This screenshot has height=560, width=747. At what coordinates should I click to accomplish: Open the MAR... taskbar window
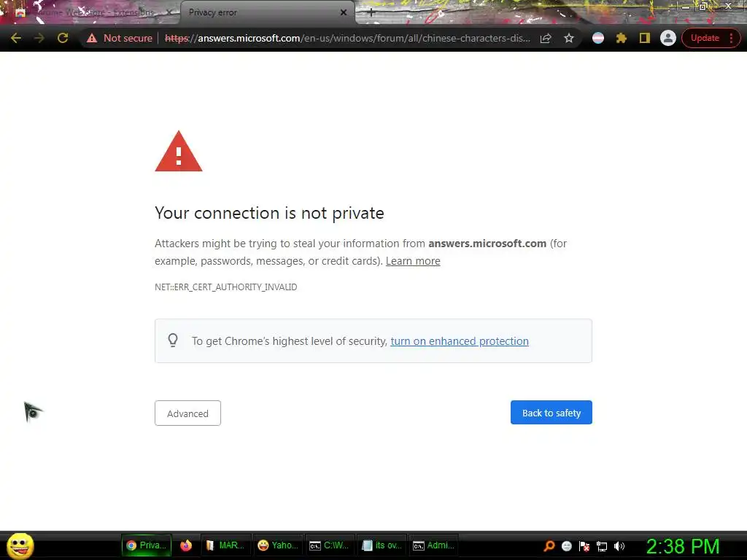(x=225, y=545)
